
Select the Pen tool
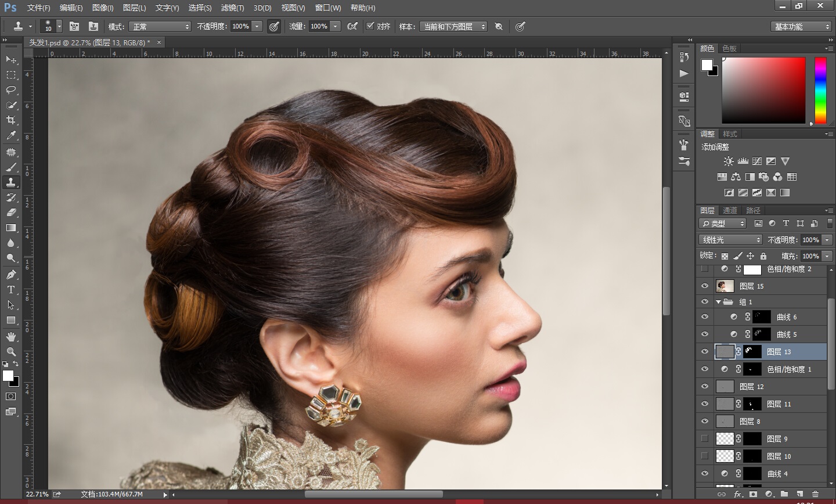tap(11, 274)
